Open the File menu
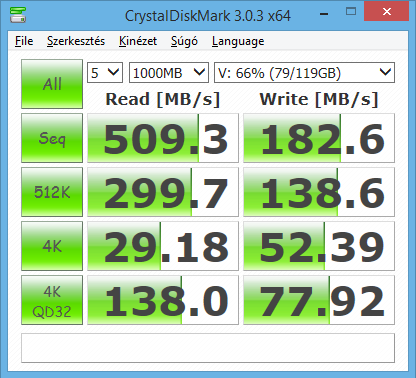 tap(24, 41)
